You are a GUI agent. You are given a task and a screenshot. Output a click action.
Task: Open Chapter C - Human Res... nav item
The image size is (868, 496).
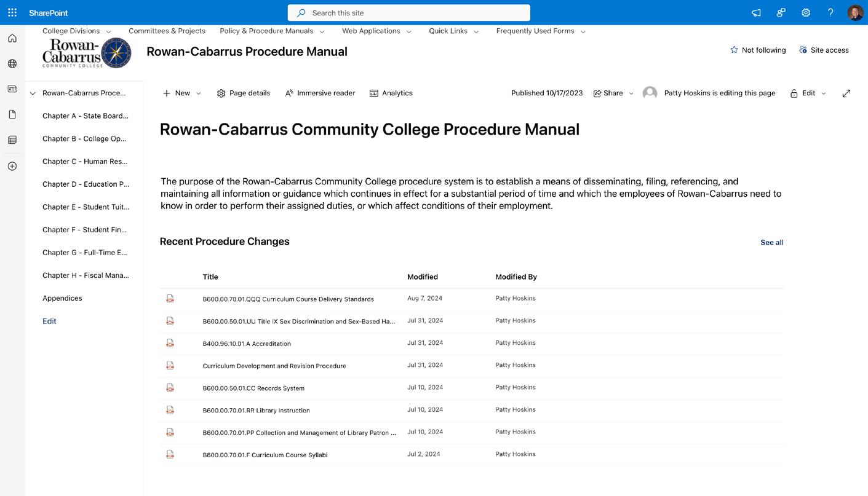click(x=85, y=161)
